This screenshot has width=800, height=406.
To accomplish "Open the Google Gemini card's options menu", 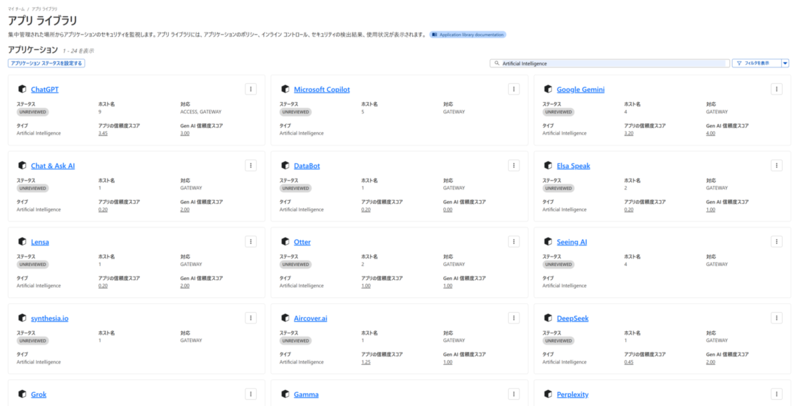I will [x=777, y=89].
